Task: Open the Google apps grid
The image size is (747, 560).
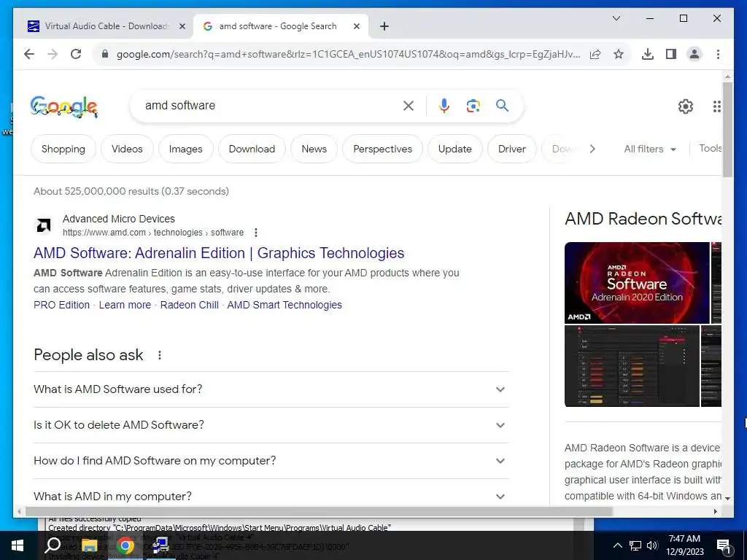Action: (716, 106)
